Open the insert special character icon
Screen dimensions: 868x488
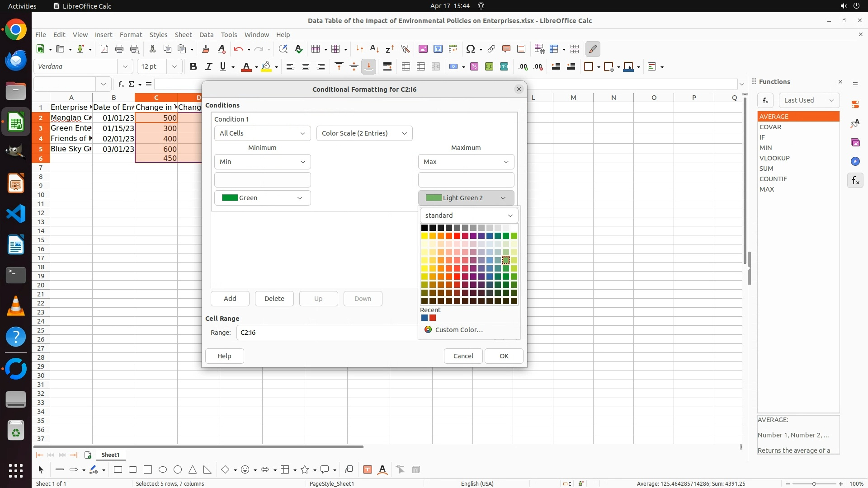(471, 49)
